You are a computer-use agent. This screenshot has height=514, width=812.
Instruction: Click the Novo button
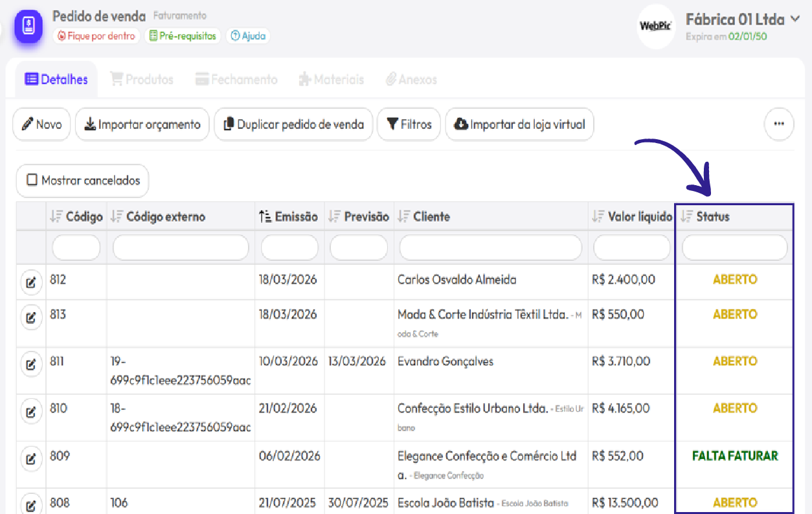pyautogui.click(x=41, y=124)
